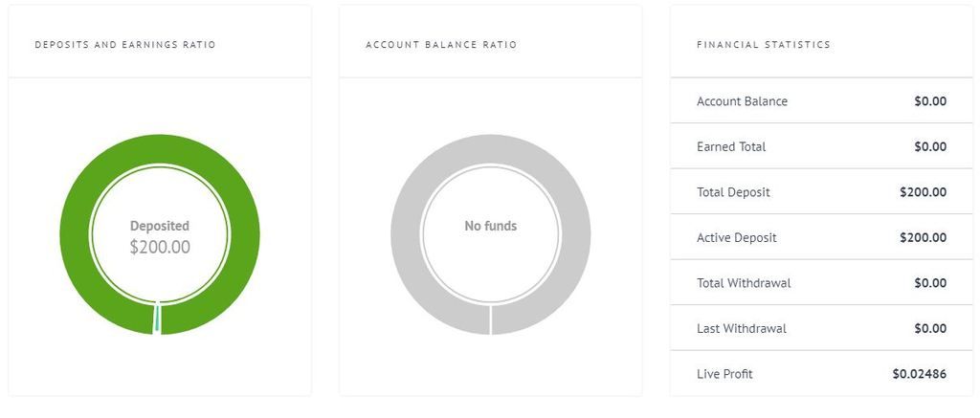Image resolution: width=980 pixels, height=418 pixels.
Task: Select the thin teal earnings slice
Action: (158, 319)
